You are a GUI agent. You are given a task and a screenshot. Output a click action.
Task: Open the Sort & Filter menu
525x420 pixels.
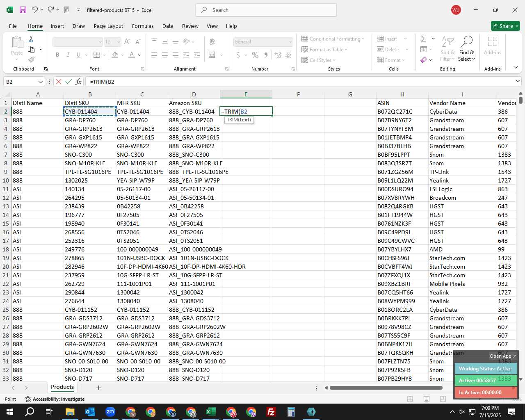[x=447, y=48]
